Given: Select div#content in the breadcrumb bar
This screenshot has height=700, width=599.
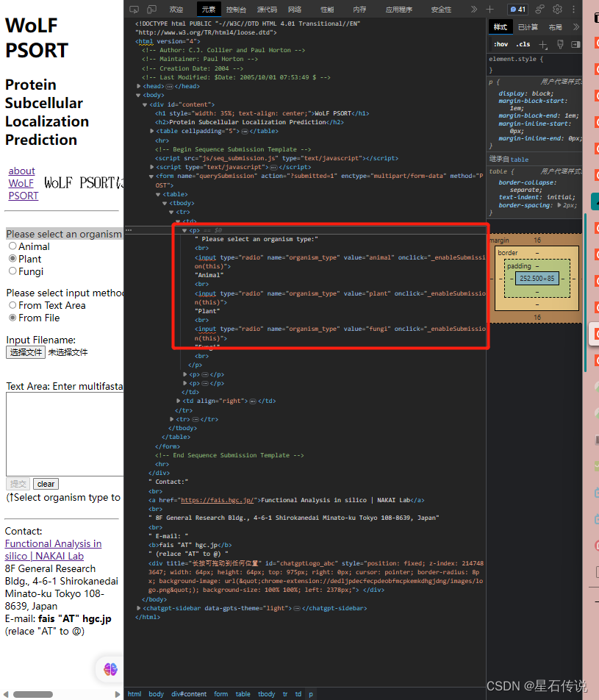Looking at the screenshot, I should [x=189, y=694].
